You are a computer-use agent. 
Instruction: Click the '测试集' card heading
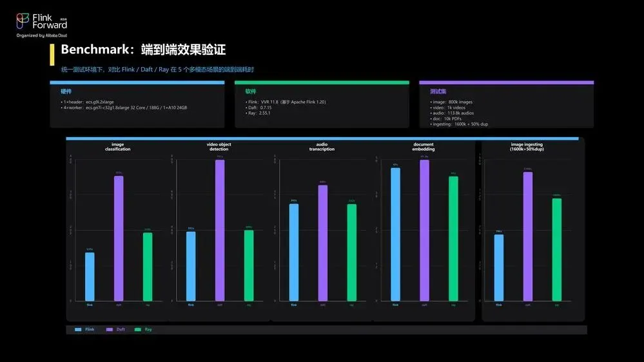coord(438,91)
